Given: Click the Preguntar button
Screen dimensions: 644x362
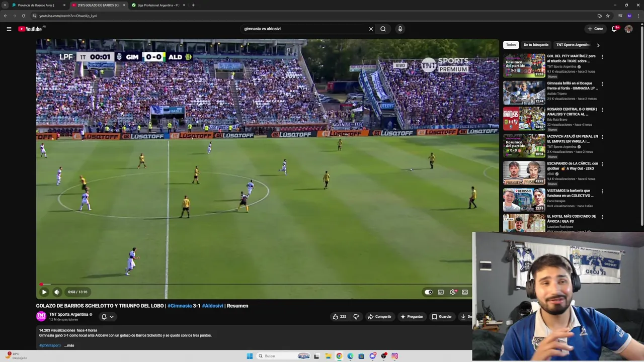Looking at the screenshot, I should (x=412, y=316).
